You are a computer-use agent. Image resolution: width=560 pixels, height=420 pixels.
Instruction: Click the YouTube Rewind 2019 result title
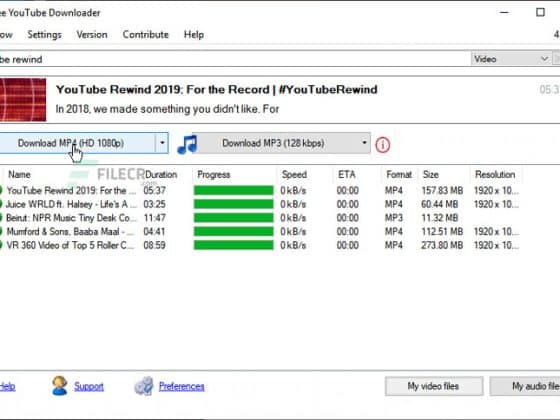click(x=216, y=89)
